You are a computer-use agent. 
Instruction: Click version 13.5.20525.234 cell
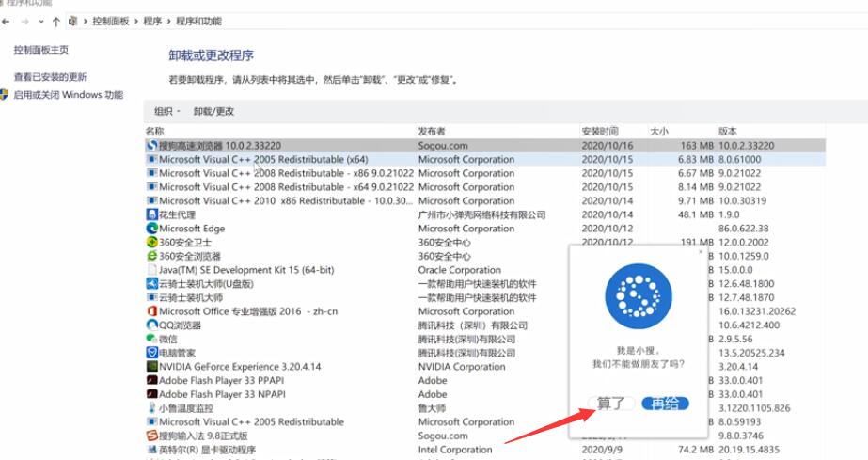point(751,353)
